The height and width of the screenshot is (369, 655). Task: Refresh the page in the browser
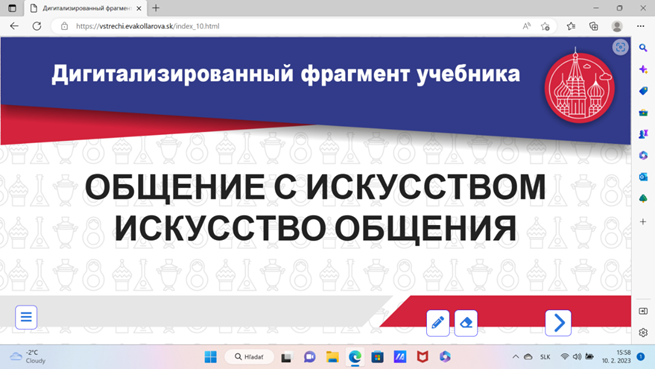tap(37, 26)
